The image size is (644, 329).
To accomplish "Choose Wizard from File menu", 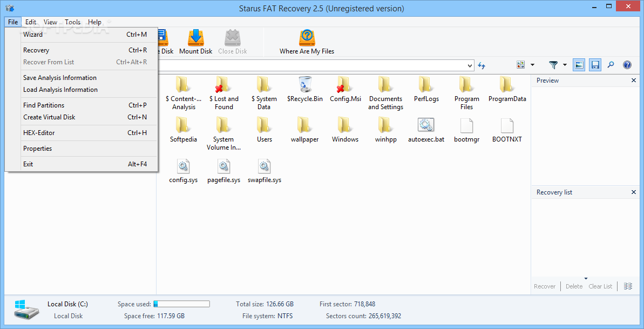I will click(82, 35).
